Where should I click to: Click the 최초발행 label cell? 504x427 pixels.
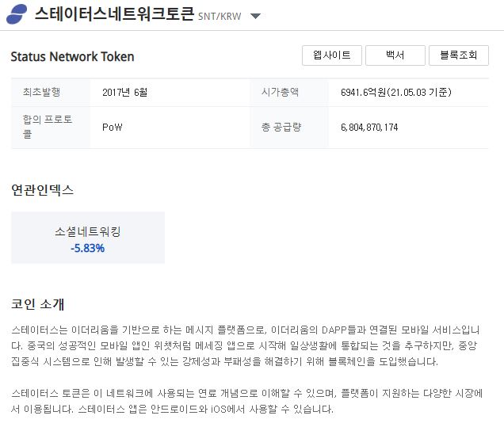point(51,92)
